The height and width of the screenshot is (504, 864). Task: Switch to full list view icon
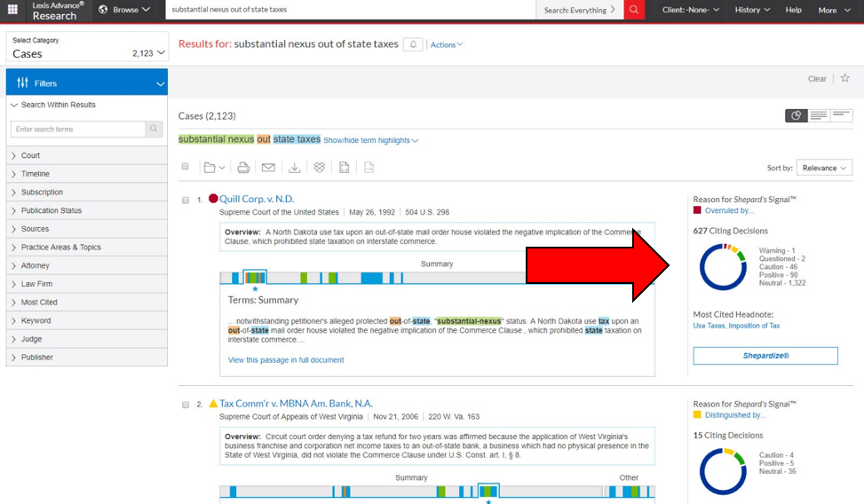tap(819, 115)
